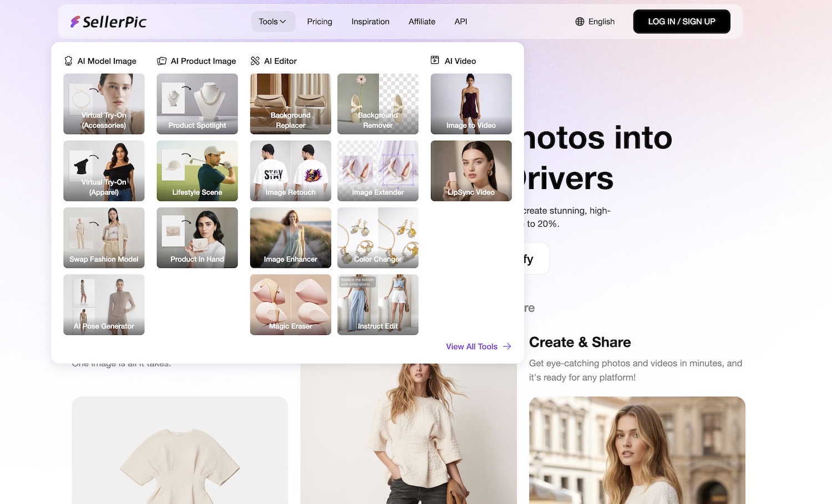Viewport: 832px width, 504px height.
Task: Open the English language selector
Action: 595,21
